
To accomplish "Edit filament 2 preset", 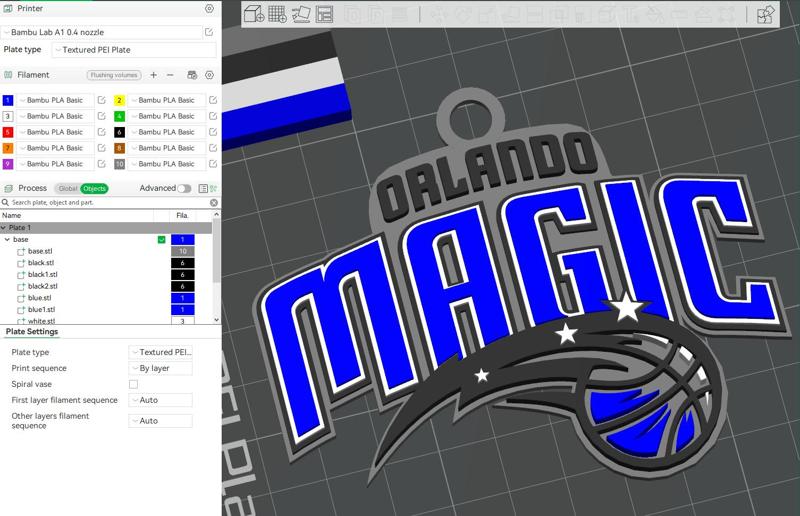I will [213, 100].
